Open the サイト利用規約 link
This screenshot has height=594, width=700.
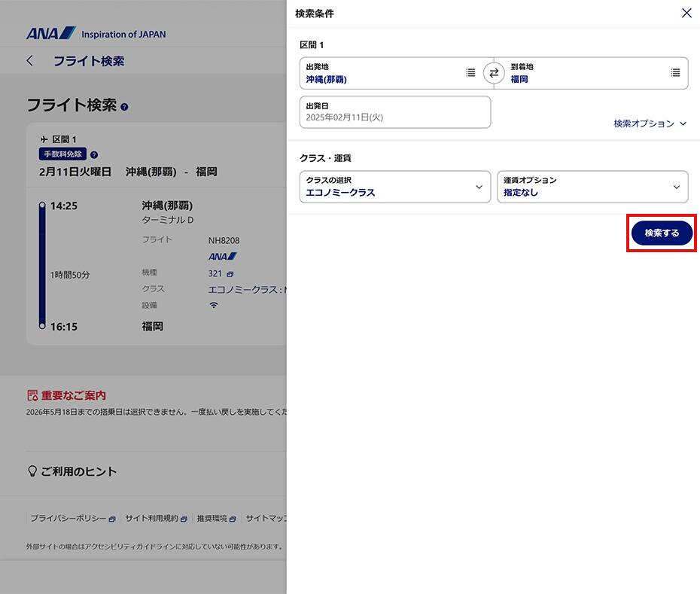155,519
